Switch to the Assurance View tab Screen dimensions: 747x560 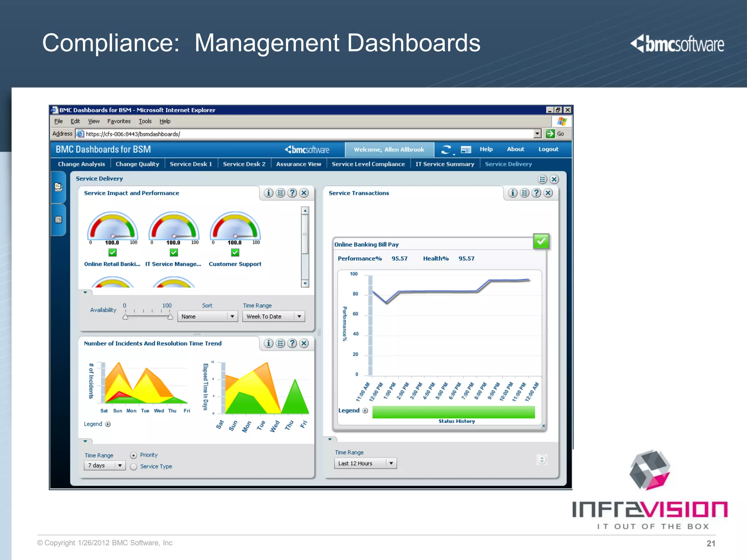(x=299, y=164)
